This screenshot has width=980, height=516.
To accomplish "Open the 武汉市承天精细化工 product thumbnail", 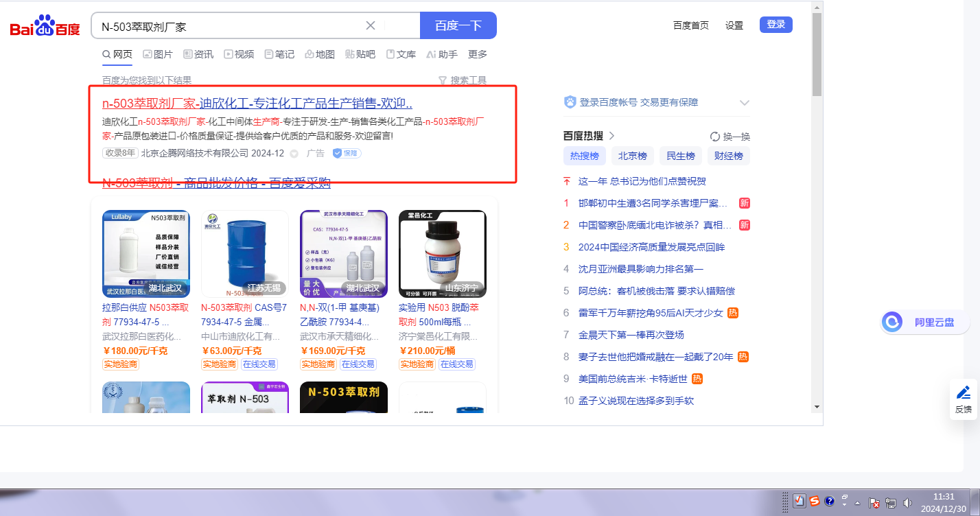I will (x=344, y=254).
